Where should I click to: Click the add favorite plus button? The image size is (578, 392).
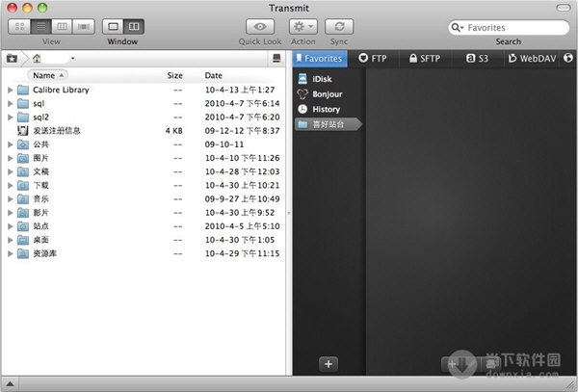pyautogui.click(x=328, y=364)
